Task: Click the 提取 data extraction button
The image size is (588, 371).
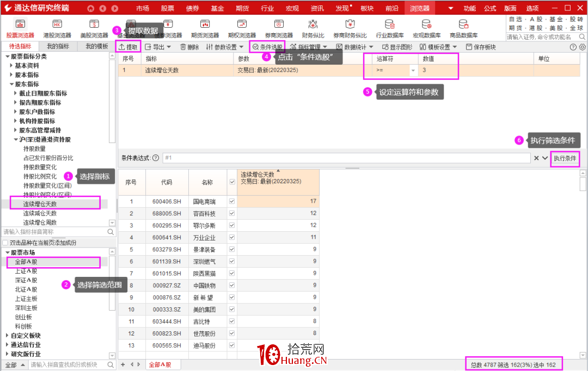Action: click(128, 47)
